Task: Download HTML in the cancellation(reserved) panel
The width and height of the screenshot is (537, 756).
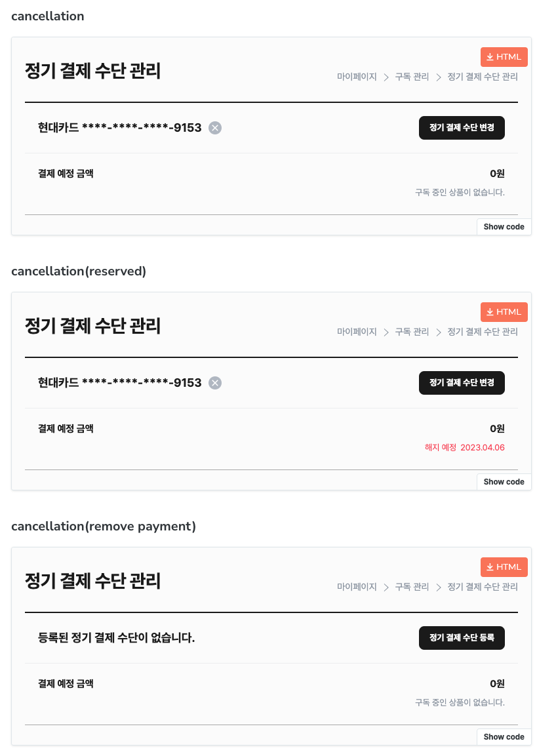Action: (x=504, y=312)
